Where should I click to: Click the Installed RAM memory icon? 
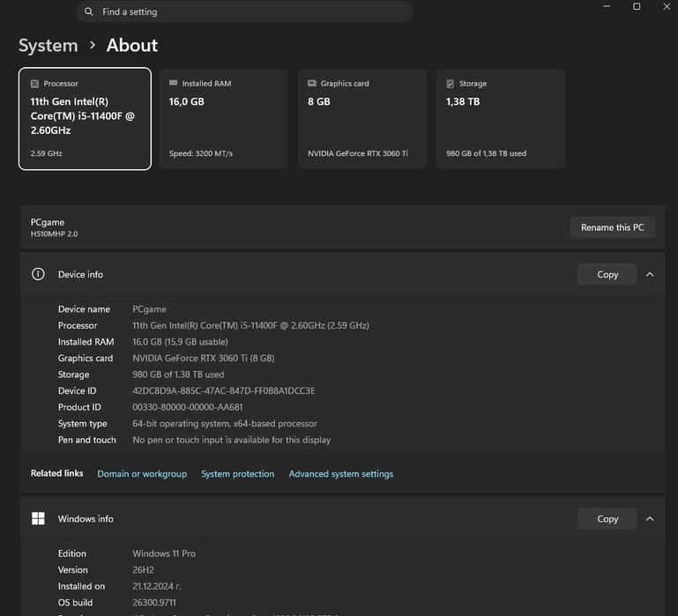pyautogui.click(x=174, y=83)
